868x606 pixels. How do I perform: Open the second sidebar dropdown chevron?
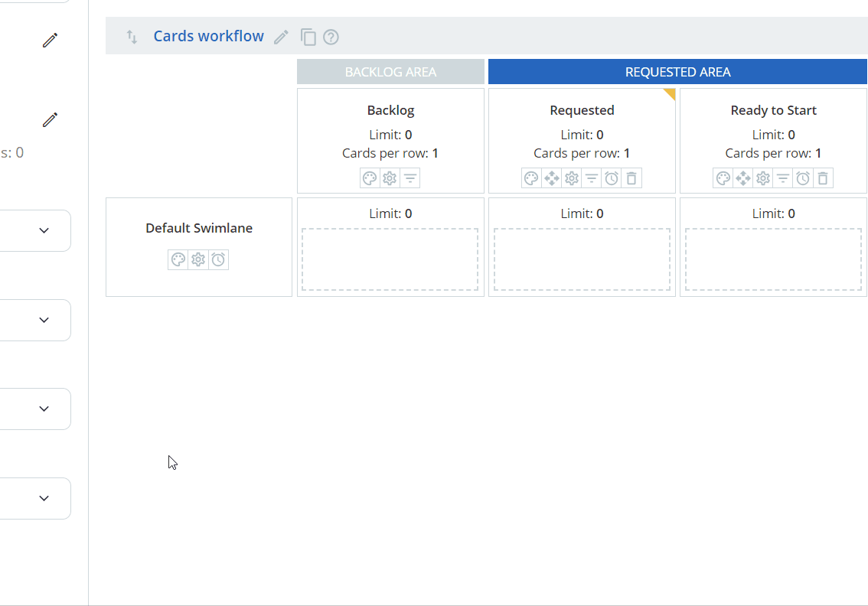(44, 320)
